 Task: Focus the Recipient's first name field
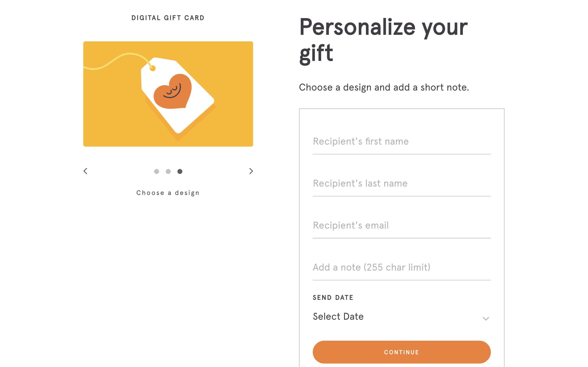point(401,141)
